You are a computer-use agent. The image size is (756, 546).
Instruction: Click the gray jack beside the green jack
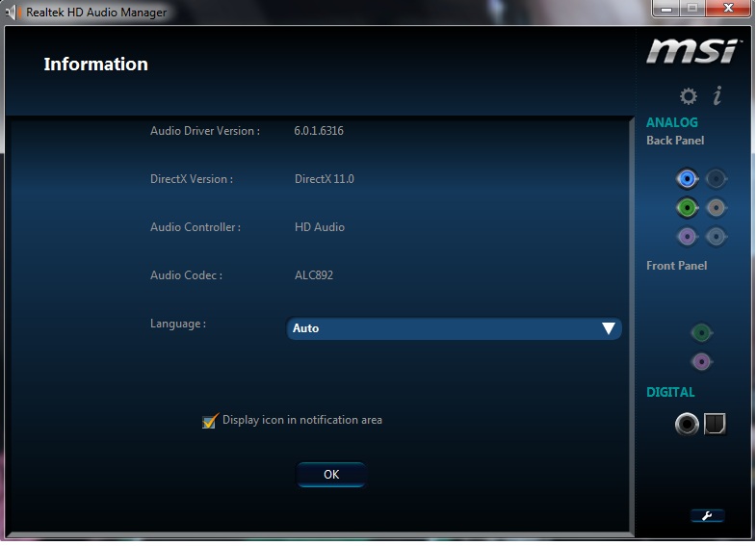(716, 208)
